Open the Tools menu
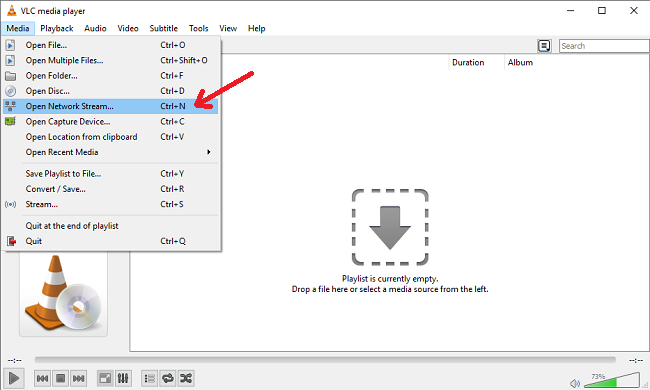 pos(199,28)
